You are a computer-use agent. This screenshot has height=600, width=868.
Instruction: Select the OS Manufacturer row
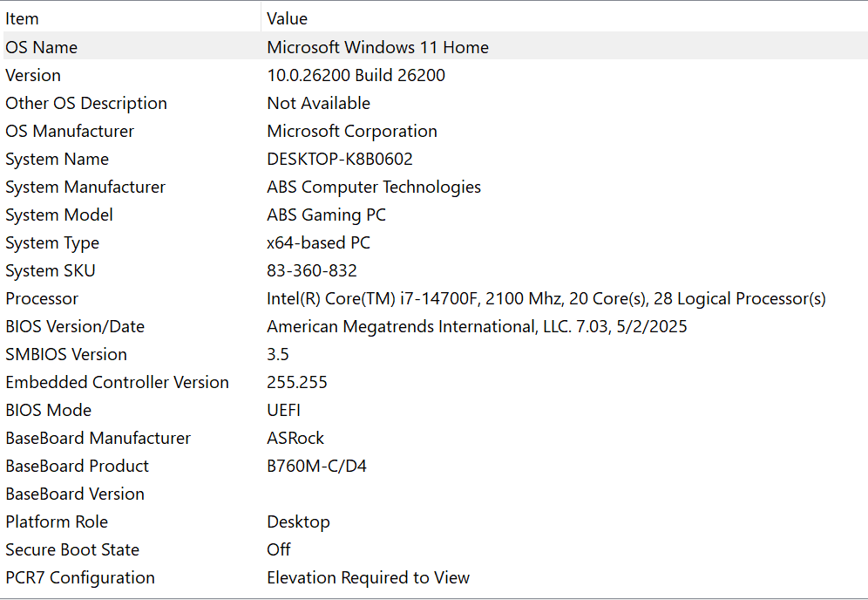[x=70, y=131]
